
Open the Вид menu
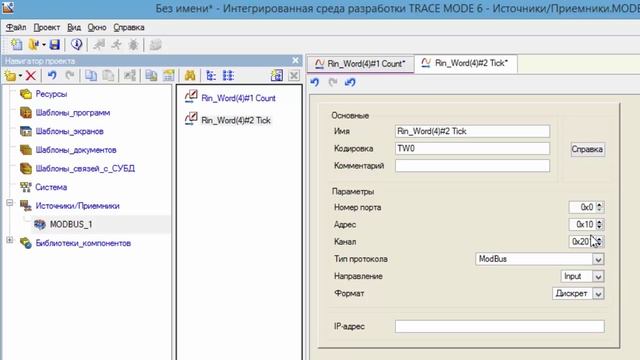[x=74, y=27]
